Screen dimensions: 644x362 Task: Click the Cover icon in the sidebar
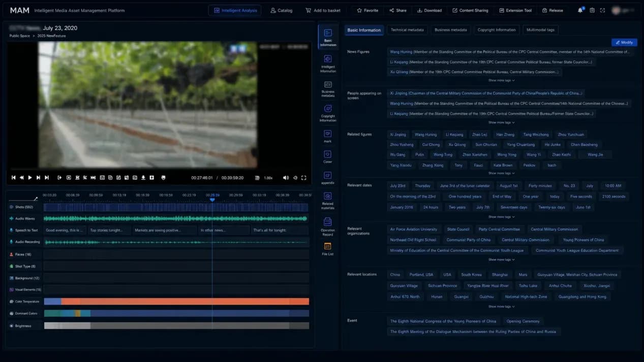328,157
